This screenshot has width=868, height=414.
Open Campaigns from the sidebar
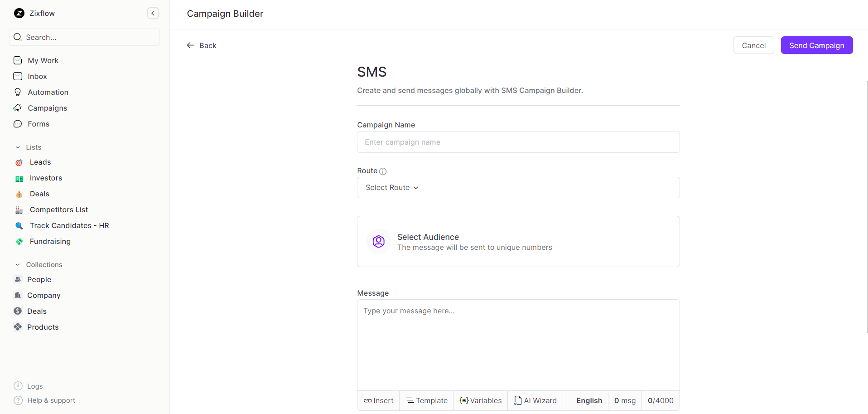coord(48,108)
